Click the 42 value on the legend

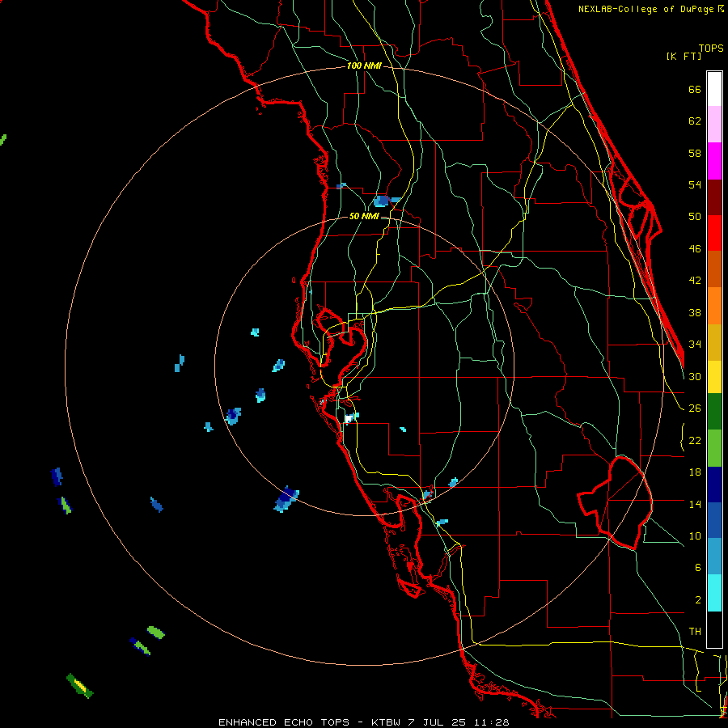[x=695, y=281]
